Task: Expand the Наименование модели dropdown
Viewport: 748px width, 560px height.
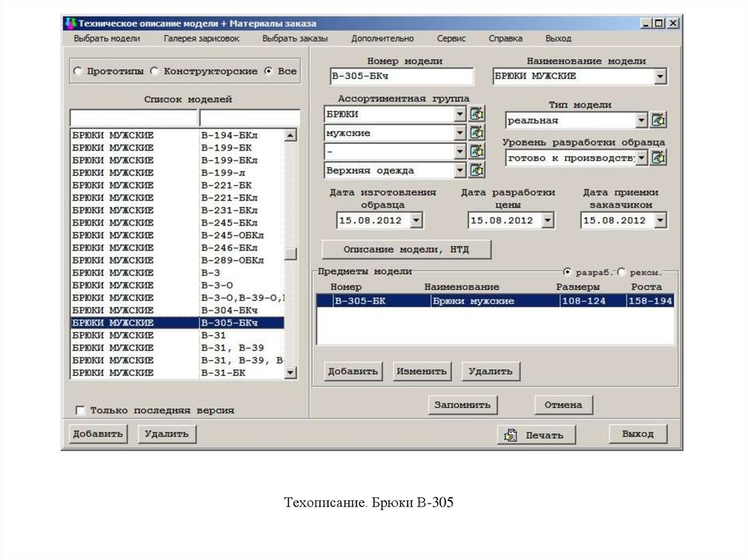Action: [x=660, y=76]
